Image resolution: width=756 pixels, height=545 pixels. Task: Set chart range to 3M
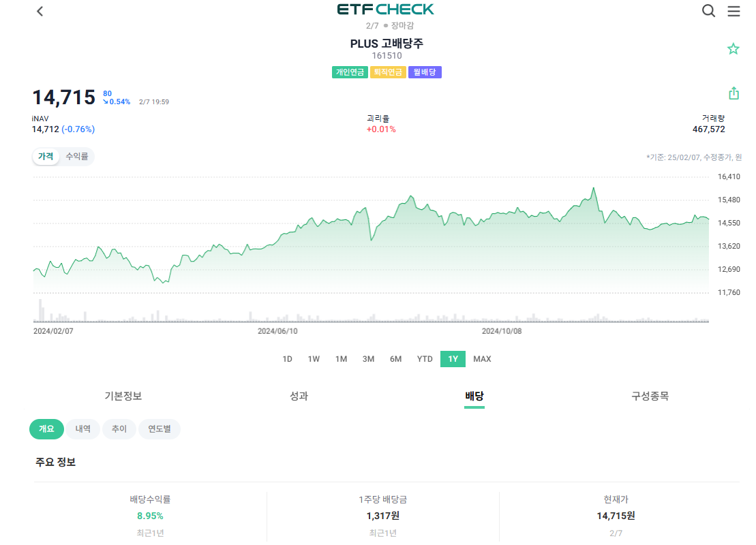pos(368,359)
